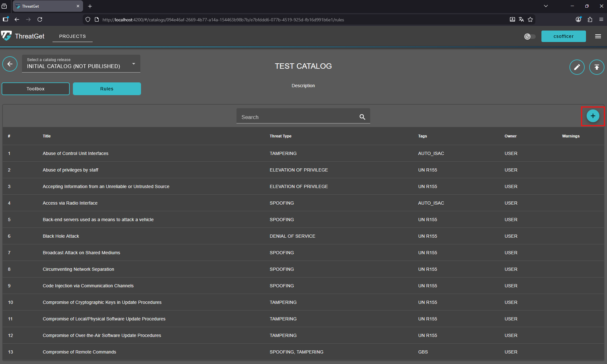Click the search magnifier icon
607x364 pixels.
point(362,117)
